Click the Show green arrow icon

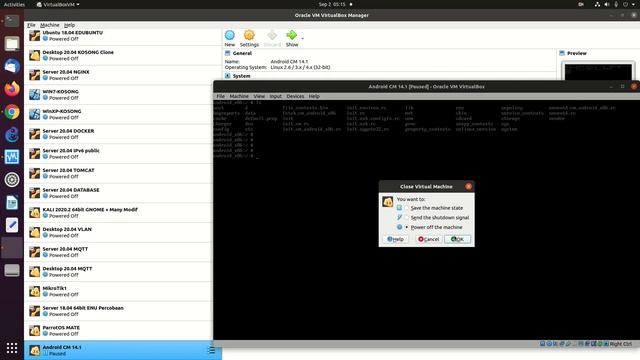click(x=291, y=36)
